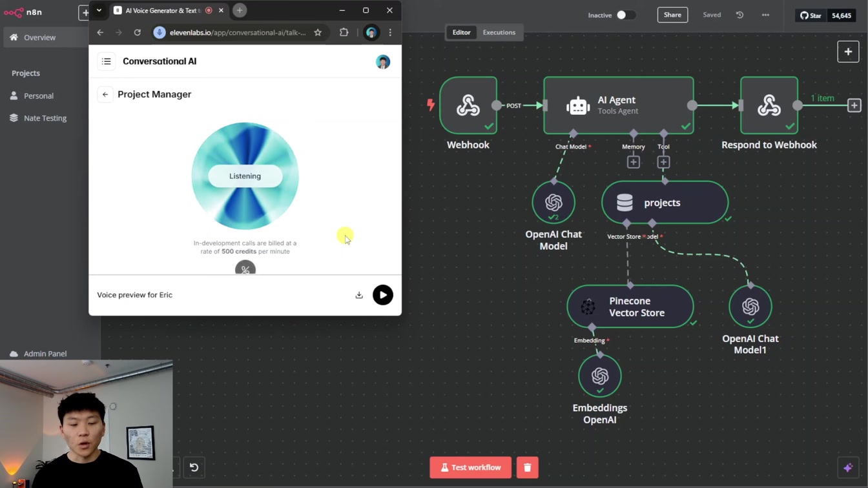This screenshot has width=868, height=488.
Task: Select the AI Voice Generator browser tab
Action: (169, 10)
